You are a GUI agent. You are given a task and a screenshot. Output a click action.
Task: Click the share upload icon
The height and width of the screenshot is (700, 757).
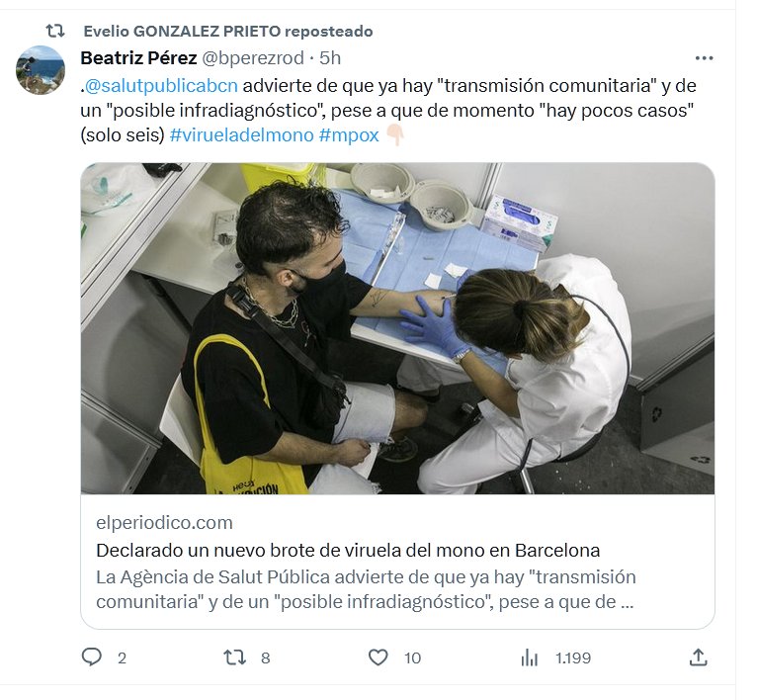(698, 657)
